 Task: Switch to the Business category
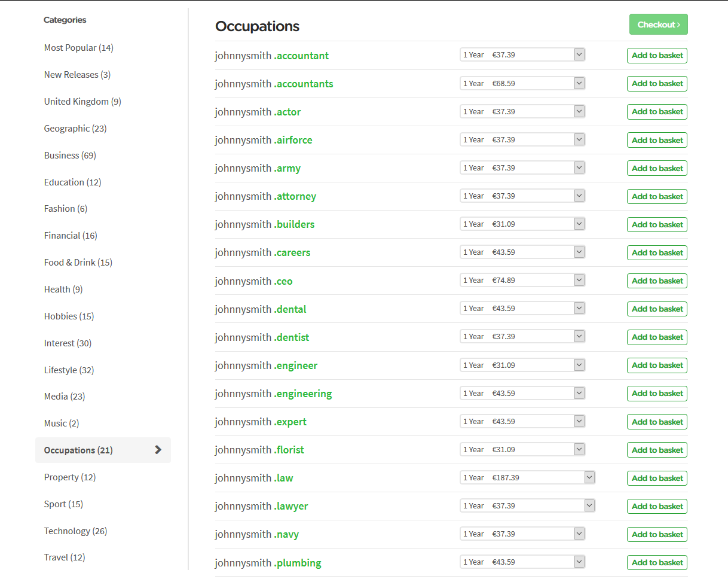coord(70,156)
